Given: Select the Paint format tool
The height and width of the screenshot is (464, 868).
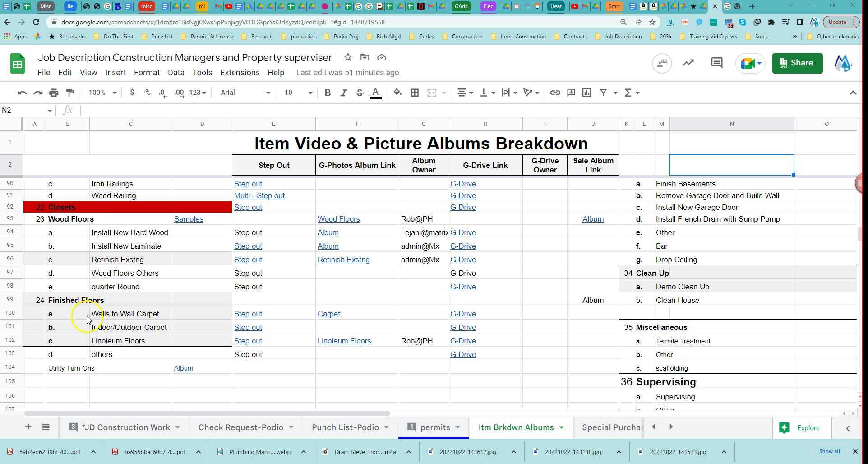Looking at the screenshot, I should [69, 93].
